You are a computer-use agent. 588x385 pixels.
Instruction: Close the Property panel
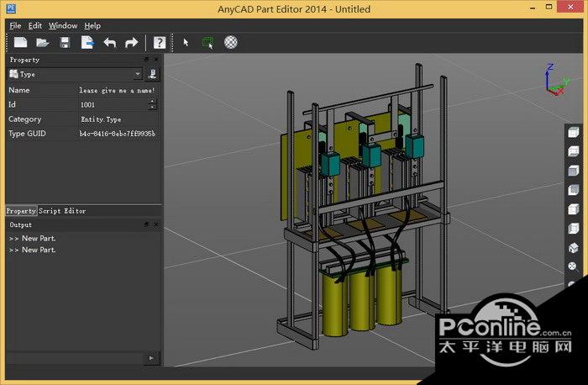(156, 60)
